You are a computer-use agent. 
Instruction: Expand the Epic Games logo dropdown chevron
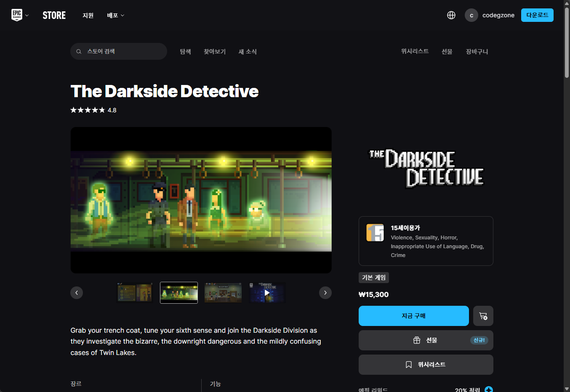27,16
